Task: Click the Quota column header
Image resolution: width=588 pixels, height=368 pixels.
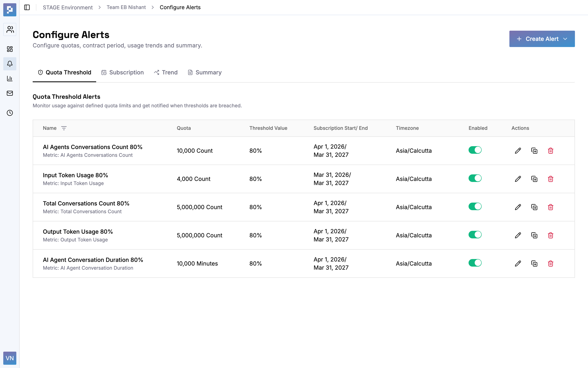Action: 184,128
